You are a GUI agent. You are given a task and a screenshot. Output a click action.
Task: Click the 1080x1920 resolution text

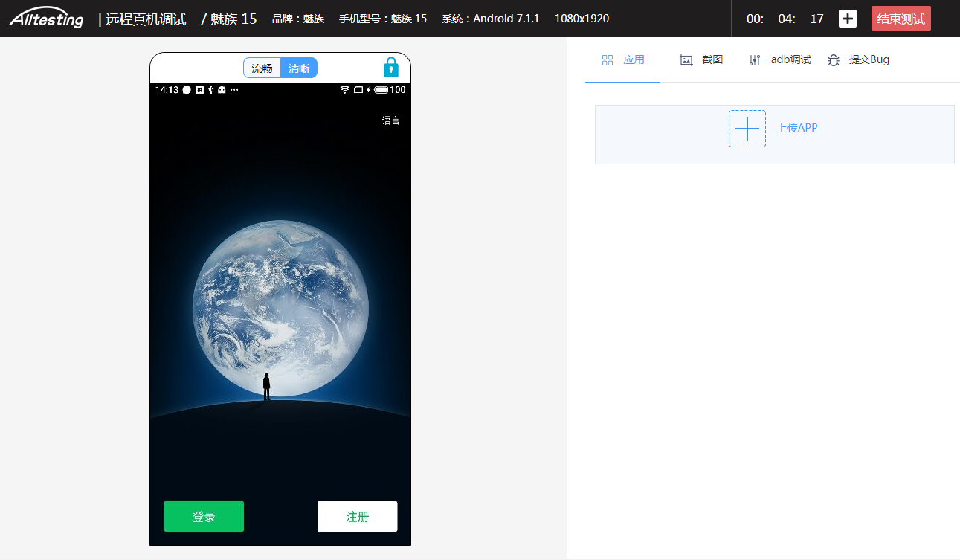[582, 19]
